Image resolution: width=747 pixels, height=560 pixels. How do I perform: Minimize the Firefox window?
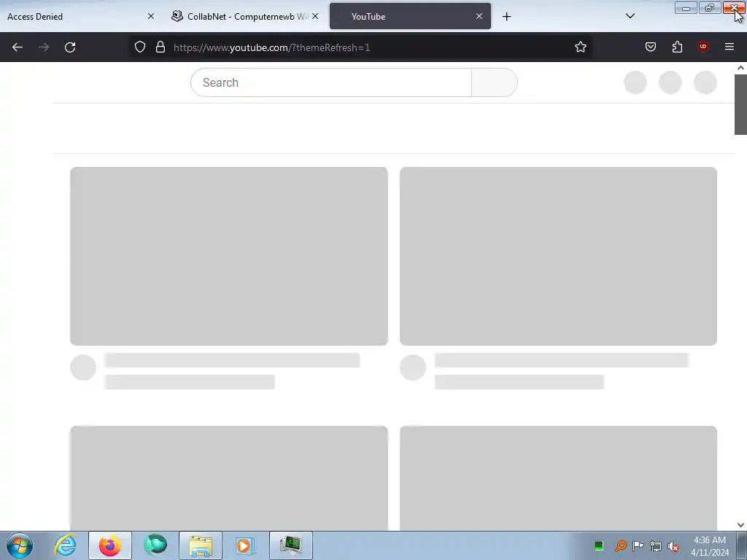point(686,8)
